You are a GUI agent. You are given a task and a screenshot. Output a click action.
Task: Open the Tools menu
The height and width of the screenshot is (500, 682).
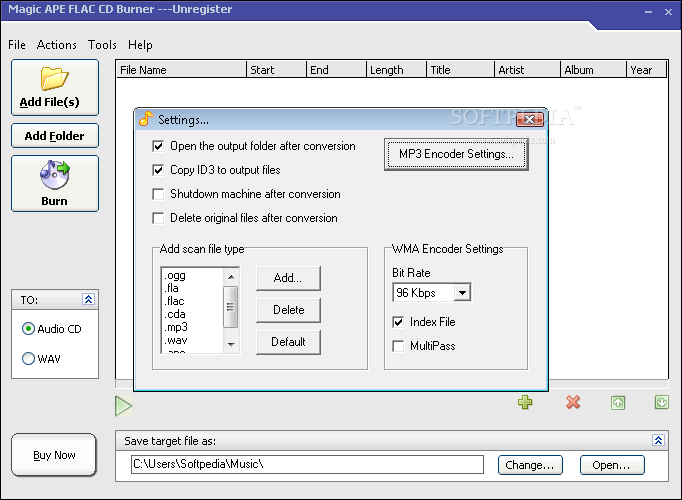[102, 45]
